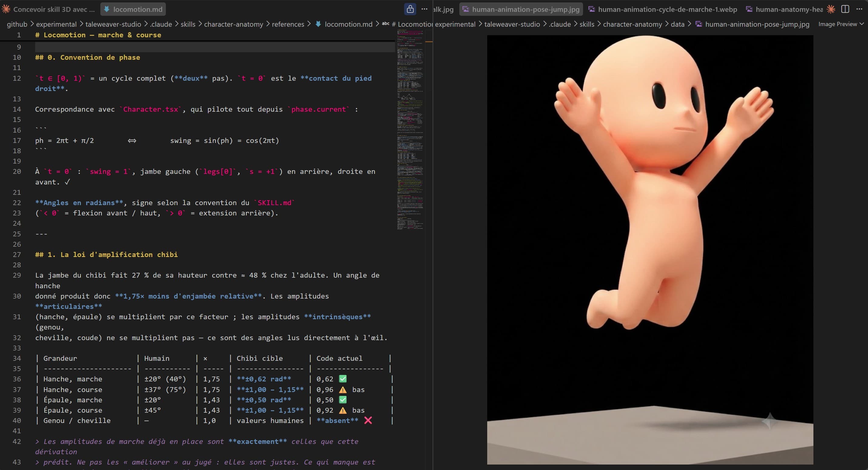Screen dimensions: 868x470
Task: Open the locomotion.md breadcrumb file entry
Action: (x=344, y=24)
